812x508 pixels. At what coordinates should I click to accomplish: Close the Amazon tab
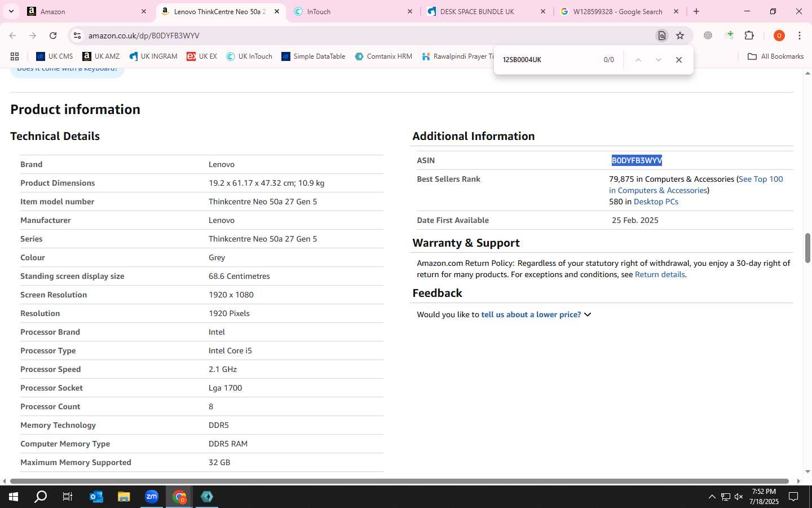(144, 11)
